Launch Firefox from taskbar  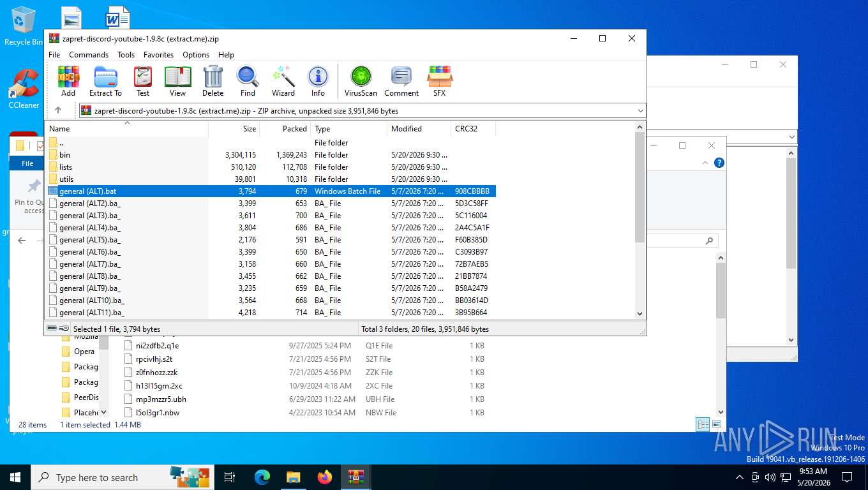point(325,477)
